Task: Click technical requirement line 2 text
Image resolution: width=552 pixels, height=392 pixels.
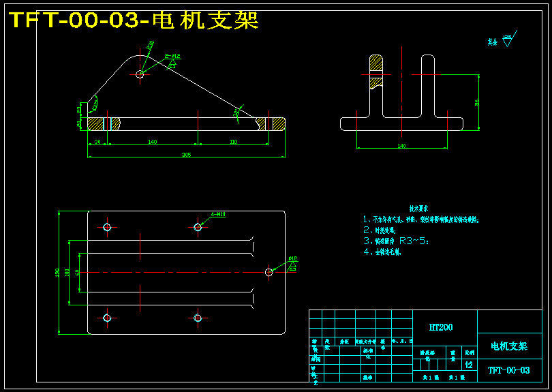Action: tap(380, 230)
